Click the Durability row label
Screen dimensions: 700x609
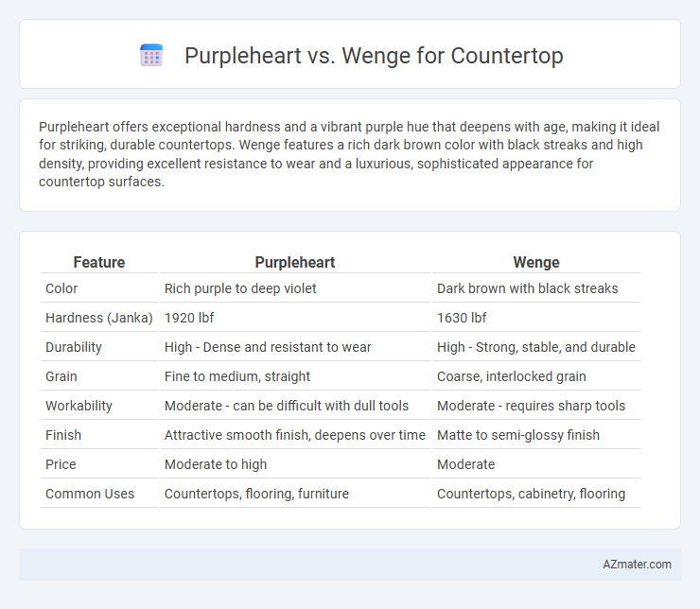click(x=74, y=347)
